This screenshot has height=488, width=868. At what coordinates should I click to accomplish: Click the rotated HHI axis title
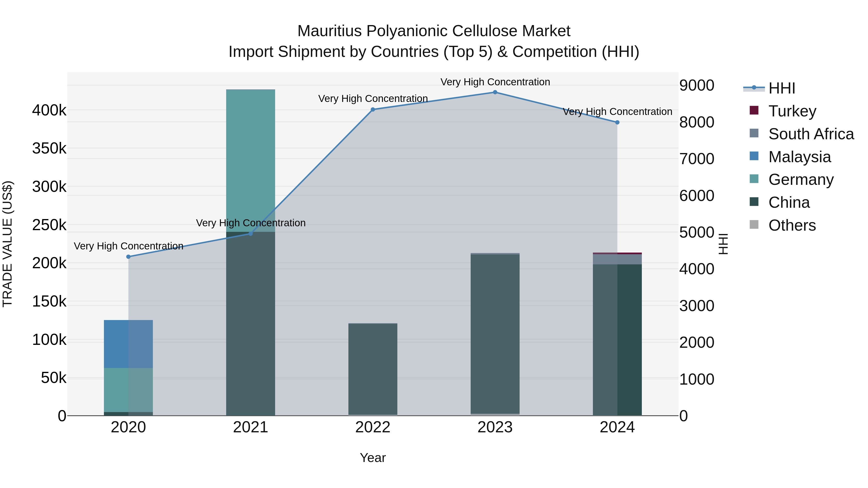(723, 244)
